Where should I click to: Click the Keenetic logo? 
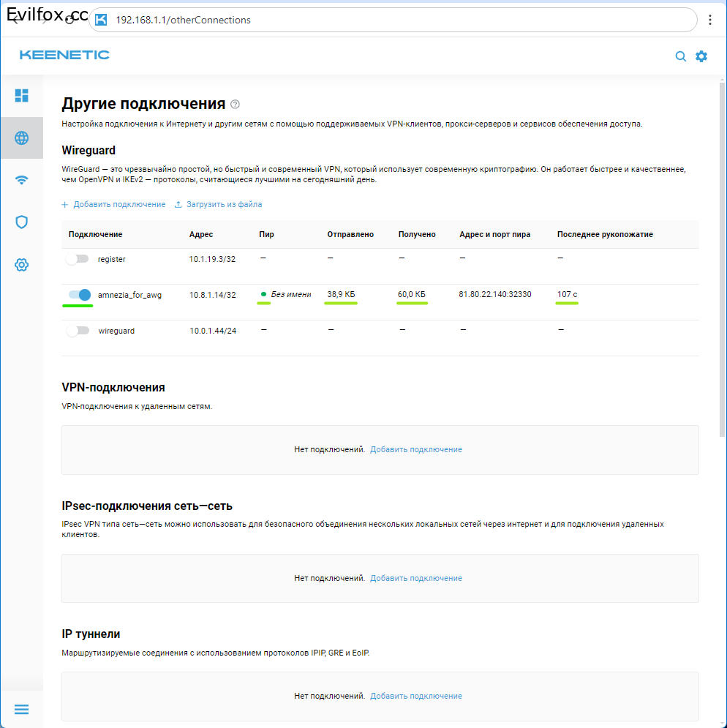[x=64, y=55]
